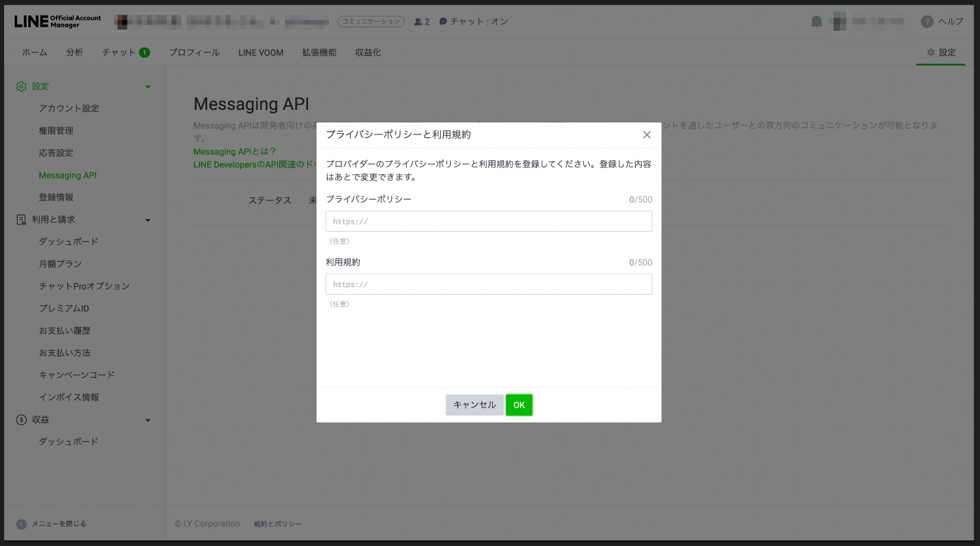Click the friends count icon showing 2
The image size is (980, 546).
(x=419, y=22)
